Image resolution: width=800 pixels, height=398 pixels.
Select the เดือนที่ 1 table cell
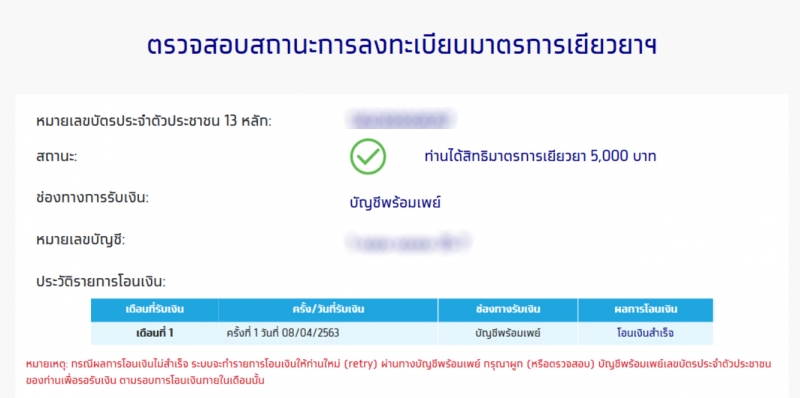coord(155,333)
